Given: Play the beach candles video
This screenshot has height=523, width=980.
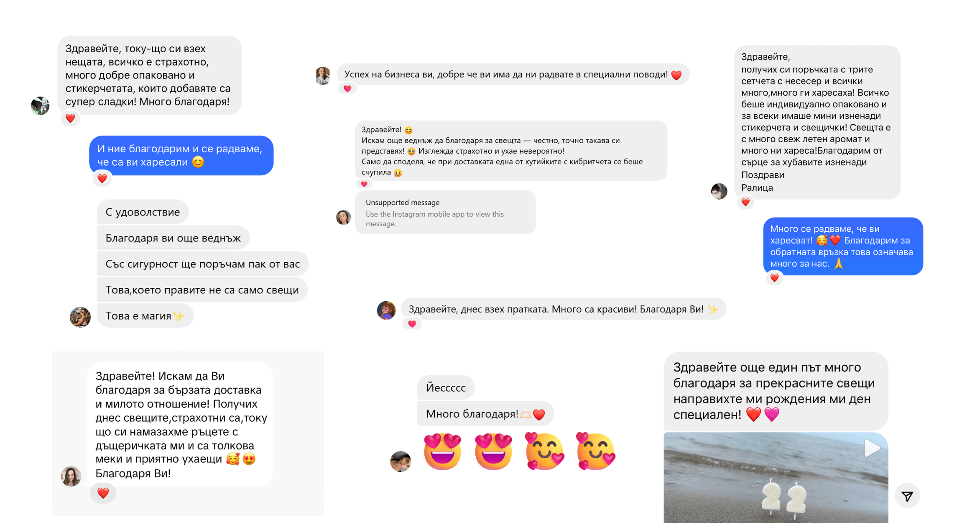Looking at the screenshot, I should tap(872, 448).
